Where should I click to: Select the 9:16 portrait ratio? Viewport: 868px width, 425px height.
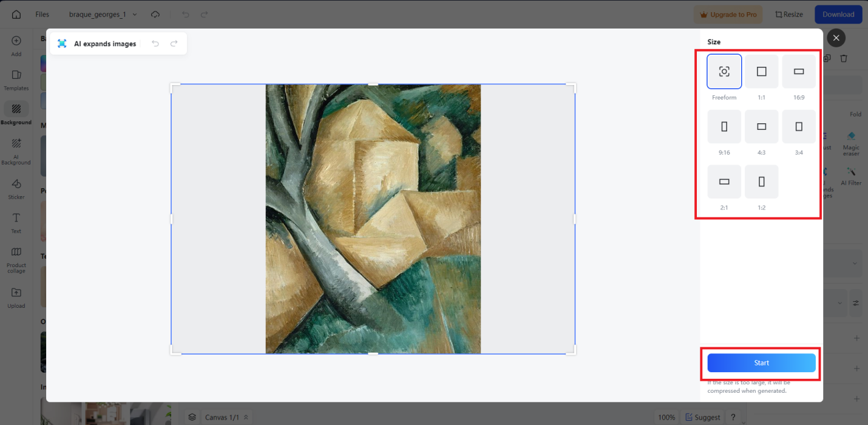point(724,127)
